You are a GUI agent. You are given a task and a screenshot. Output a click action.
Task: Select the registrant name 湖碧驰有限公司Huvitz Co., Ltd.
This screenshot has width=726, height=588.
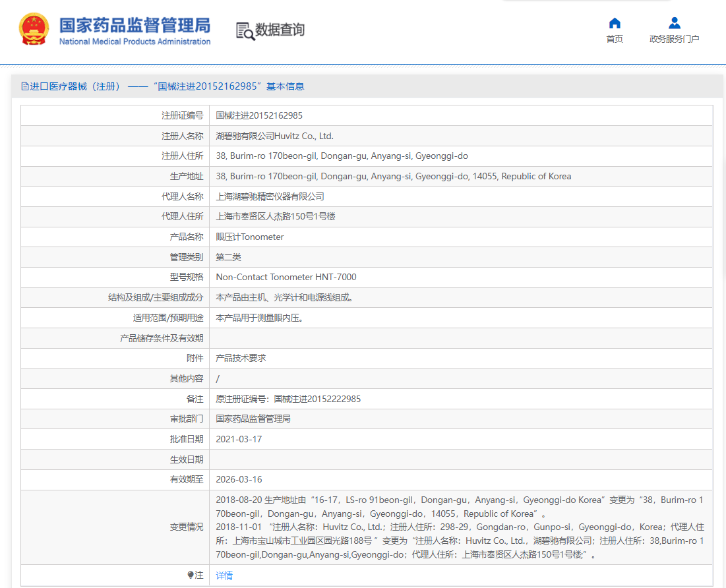click(274, 136)
